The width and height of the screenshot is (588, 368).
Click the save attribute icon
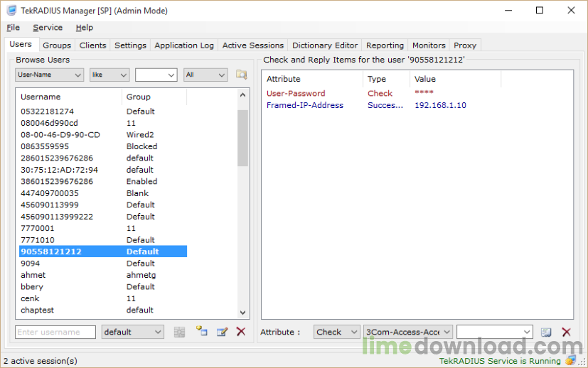(x=546, y=332)
